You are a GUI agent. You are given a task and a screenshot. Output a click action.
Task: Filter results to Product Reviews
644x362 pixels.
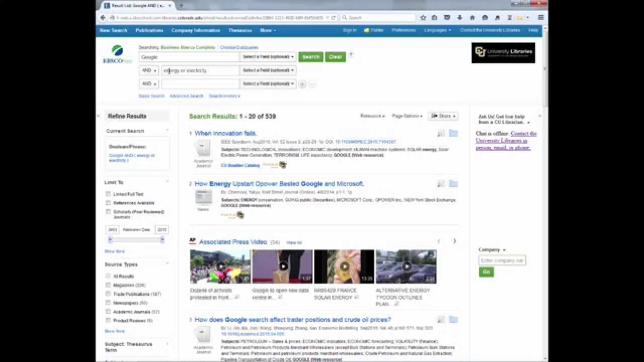(108, 320)
